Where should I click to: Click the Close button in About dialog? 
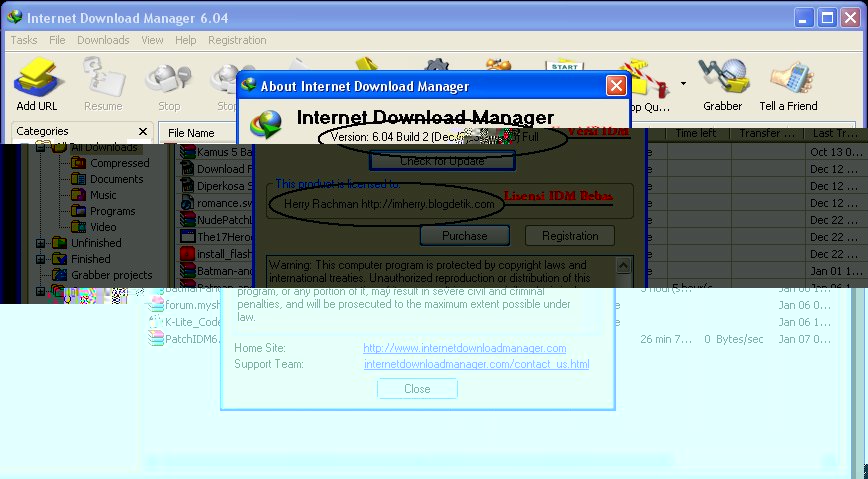click(417, 389)
